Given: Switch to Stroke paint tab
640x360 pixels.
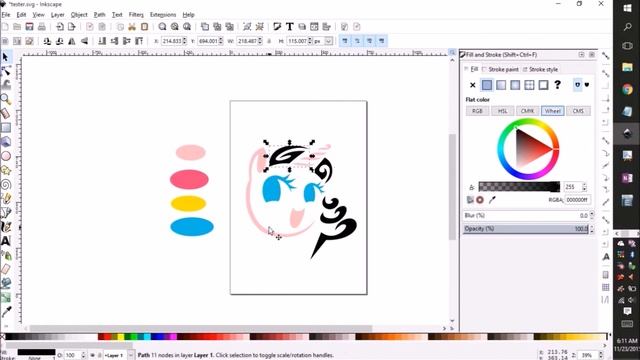Looking at the screenshot, I should (500, 69).
